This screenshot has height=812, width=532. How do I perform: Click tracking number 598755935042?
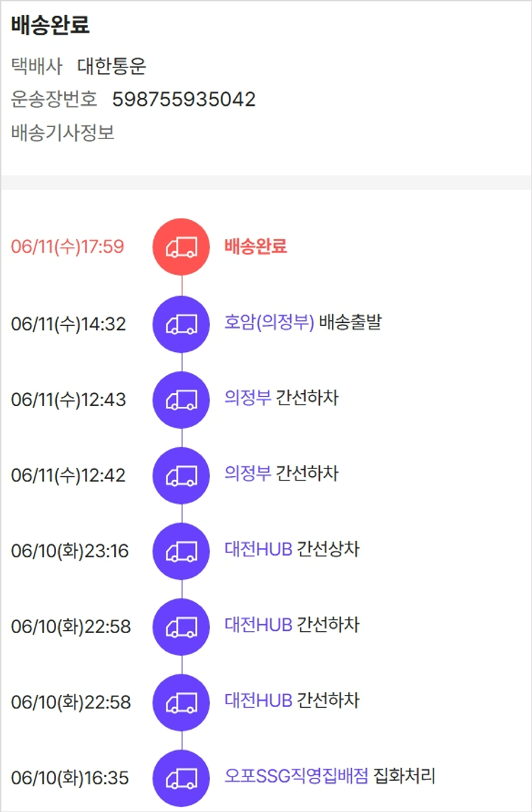[184, 99]
